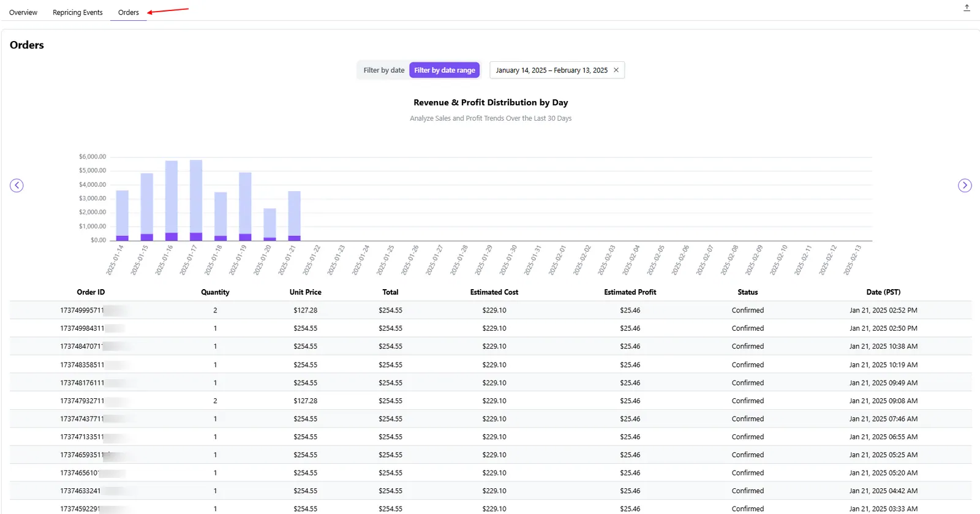Click the 2025-01-14 bar in the chart

(123, 216)
